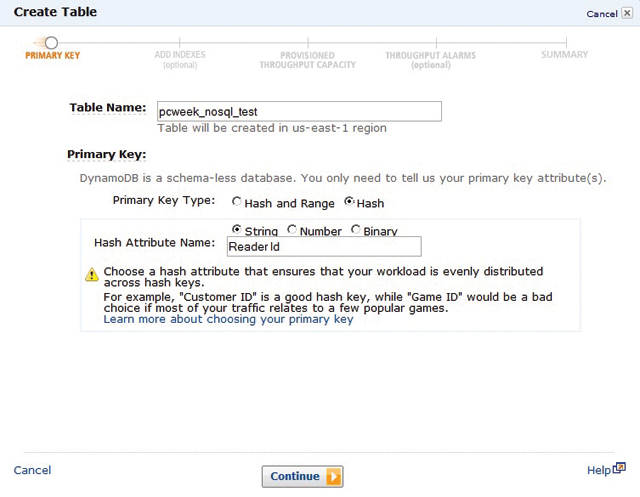Screen dimensions: 640x497
Task: Open Learn more about choosing primary key
Action: click(x=228, y=319)
